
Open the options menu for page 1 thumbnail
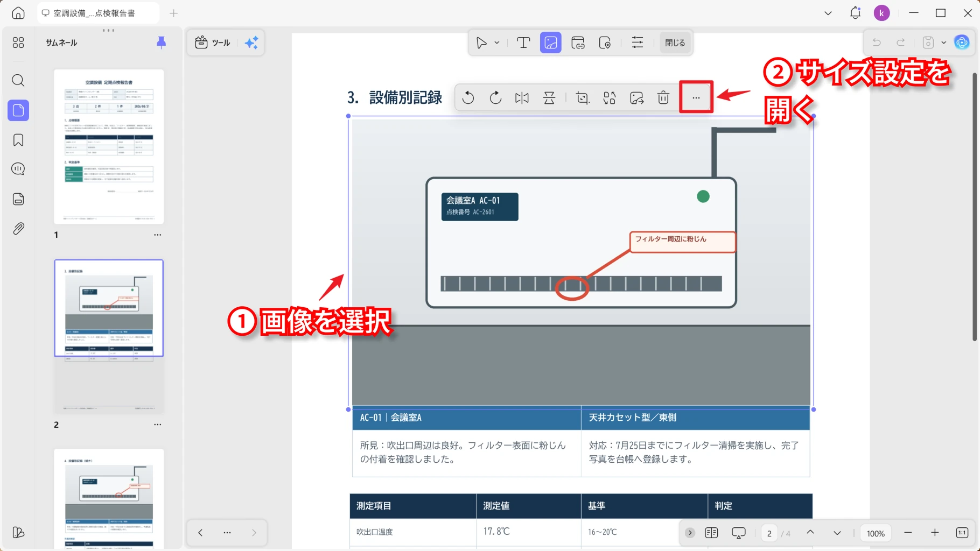tap(157, 235)
